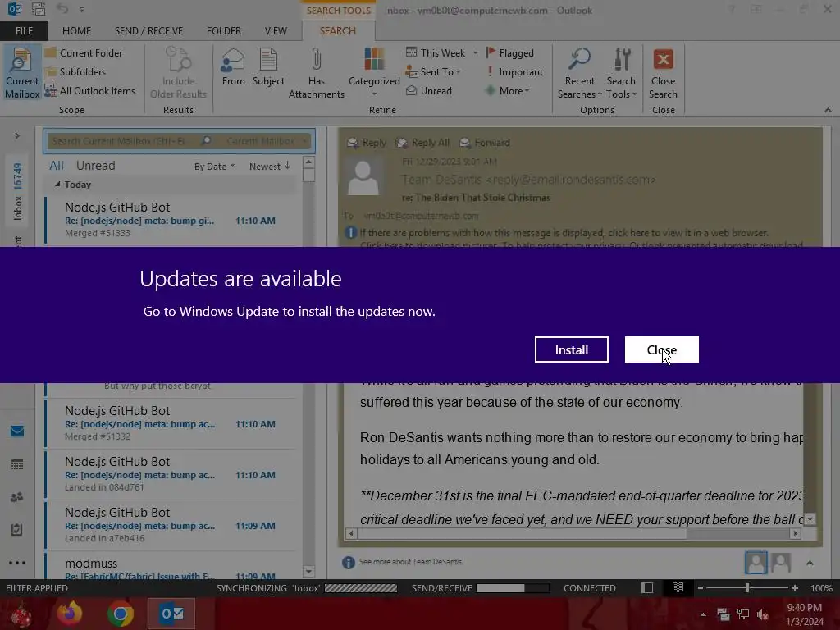Toggle the Unread refine filter
840x630 pixels.
(428, 90)
